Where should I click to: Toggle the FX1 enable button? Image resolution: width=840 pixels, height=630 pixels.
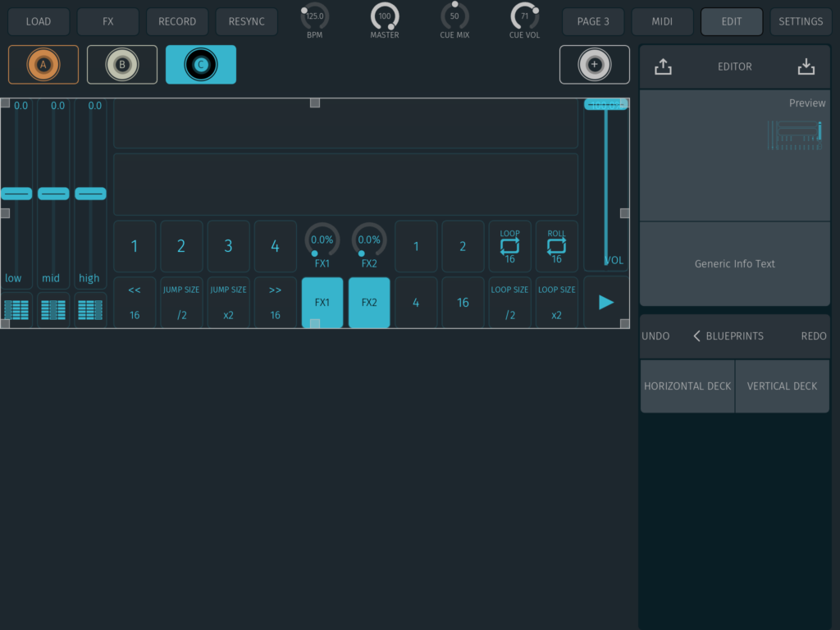pos(322,303)
